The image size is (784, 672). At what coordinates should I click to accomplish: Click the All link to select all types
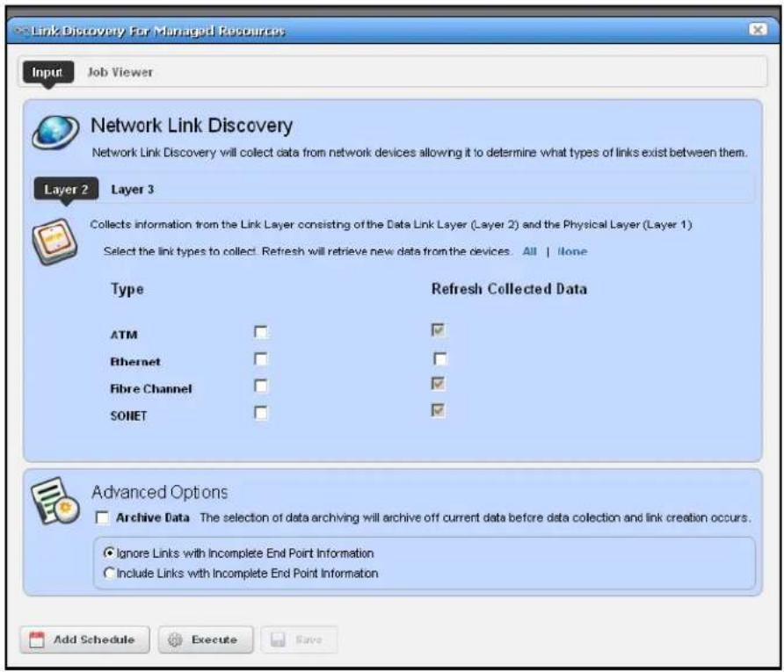529,251
